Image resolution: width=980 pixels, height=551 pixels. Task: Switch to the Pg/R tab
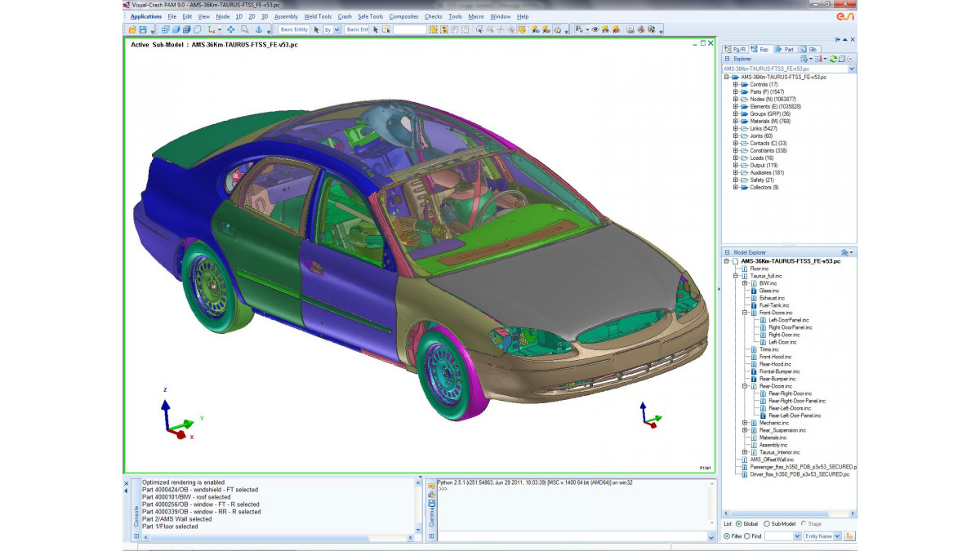pyautogui.click(x=735, y=49)
